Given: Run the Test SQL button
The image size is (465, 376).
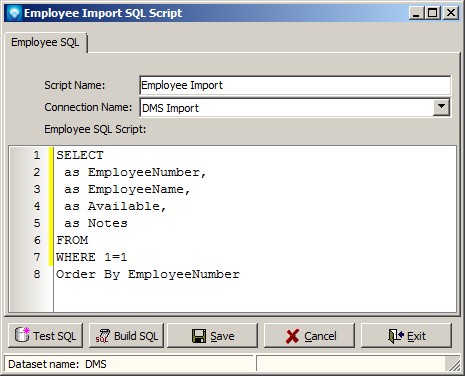Looking at the screenshot, I should tap(45, 336).
